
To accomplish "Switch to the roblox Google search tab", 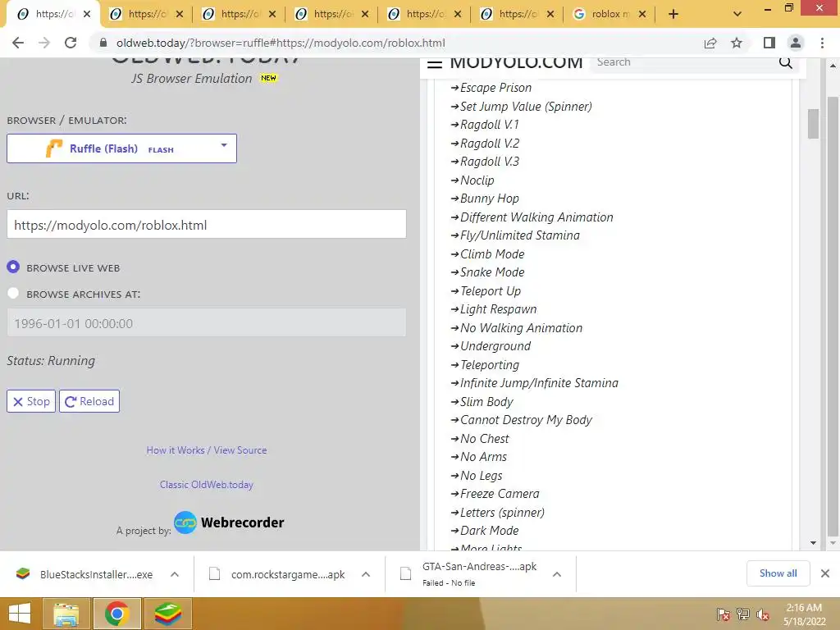I will click(x=609, y=14).
